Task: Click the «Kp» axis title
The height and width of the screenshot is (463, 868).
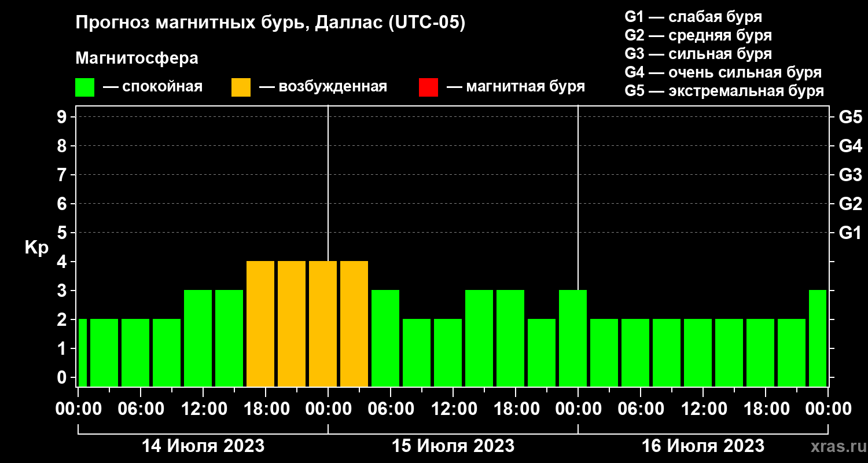Action: pos(36,248)
